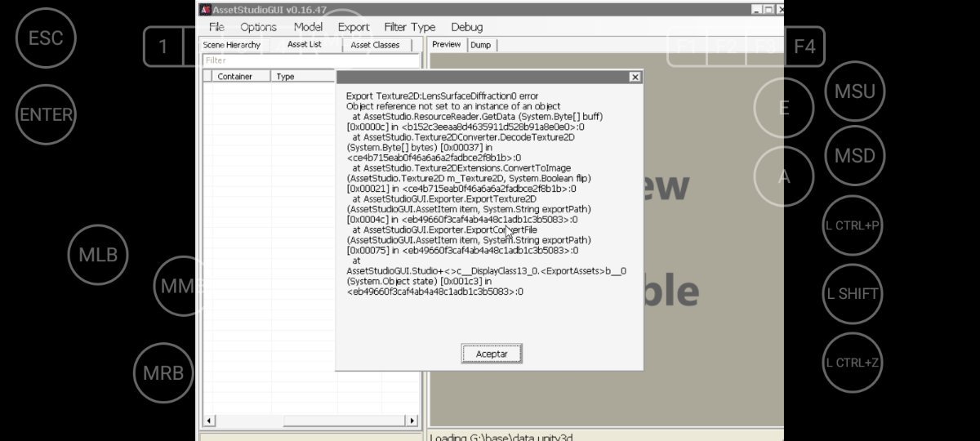Open the Options menu
This screenshot has height=441, width=980.
(258, 27)
